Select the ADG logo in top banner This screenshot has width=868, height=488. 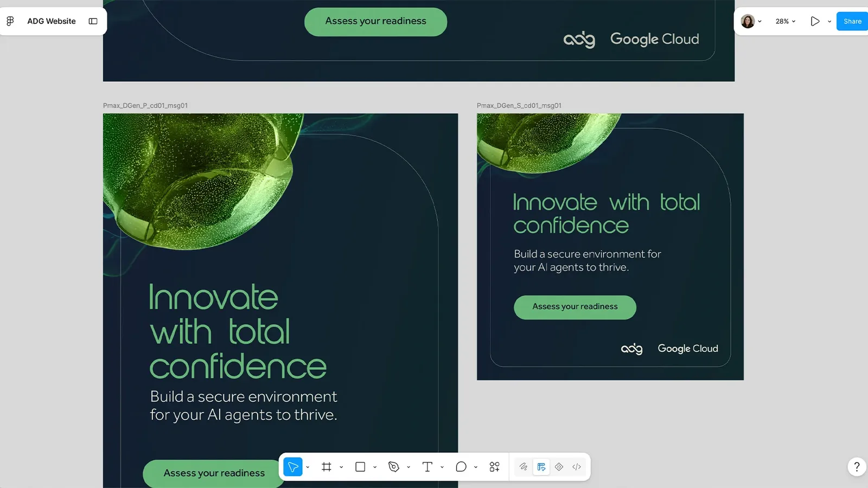pos(579,39)
